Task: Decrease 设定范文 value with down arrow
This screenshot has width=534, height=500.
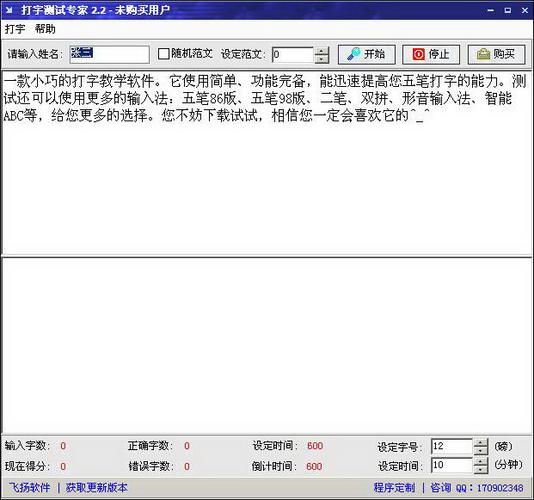Action: pos(321,59)
